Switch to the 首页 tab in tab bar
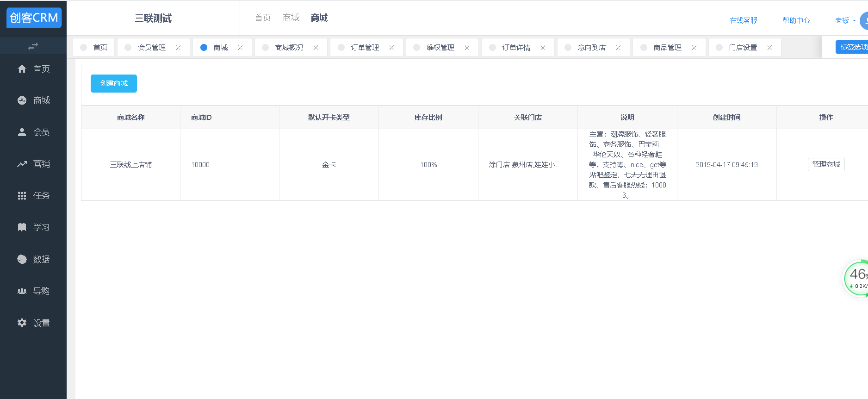868x399 pixels. pyautogui.click(x=93, y=47)
